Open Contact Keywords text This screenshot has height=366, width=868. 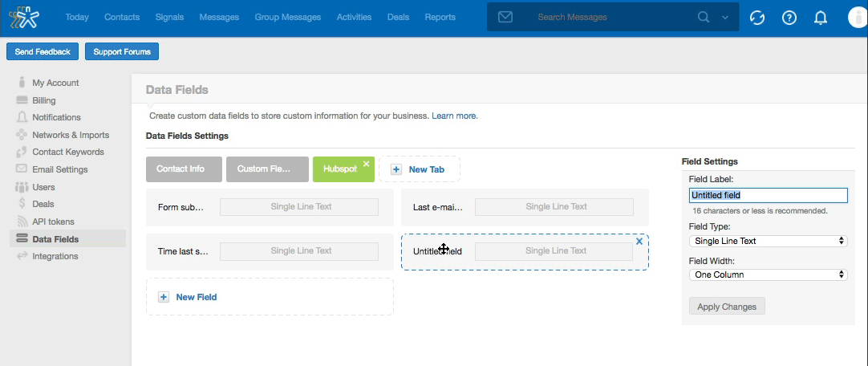(68, 152)
